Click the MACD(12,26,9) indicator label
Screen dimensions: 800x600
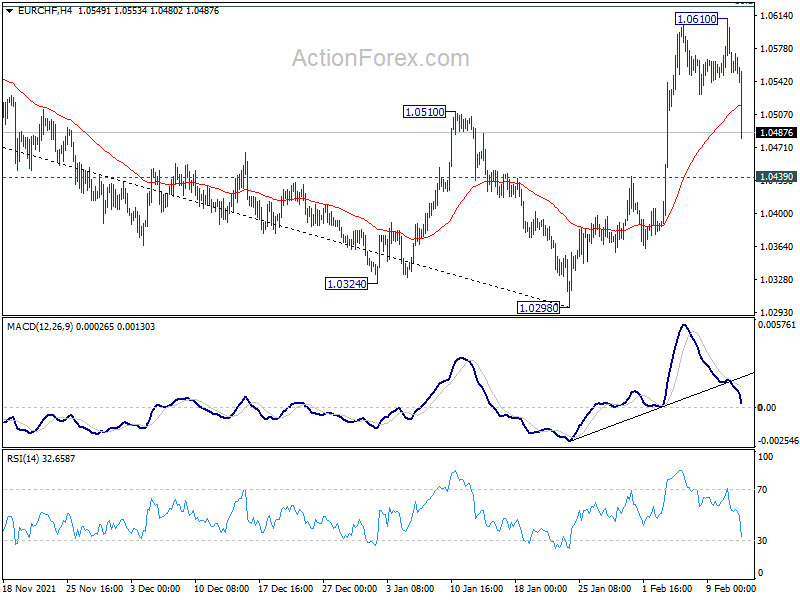(x=40, y=327)
